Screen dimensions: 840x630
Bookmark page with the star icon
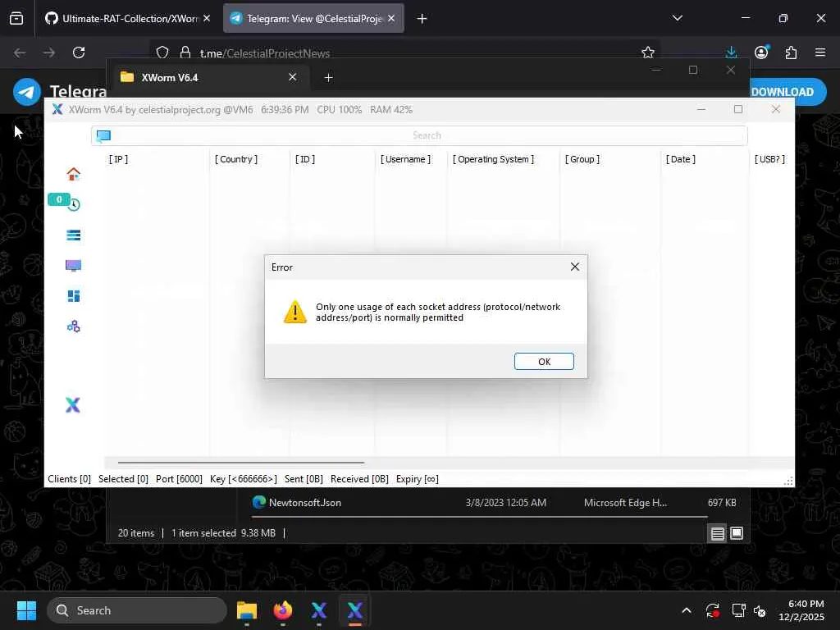[648, 52]
